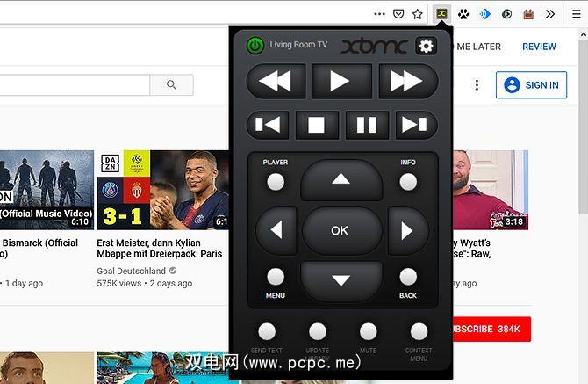Open the CONTEXT MENU button
The width and height of the screenshot is (588, 384).
point(419,331)
